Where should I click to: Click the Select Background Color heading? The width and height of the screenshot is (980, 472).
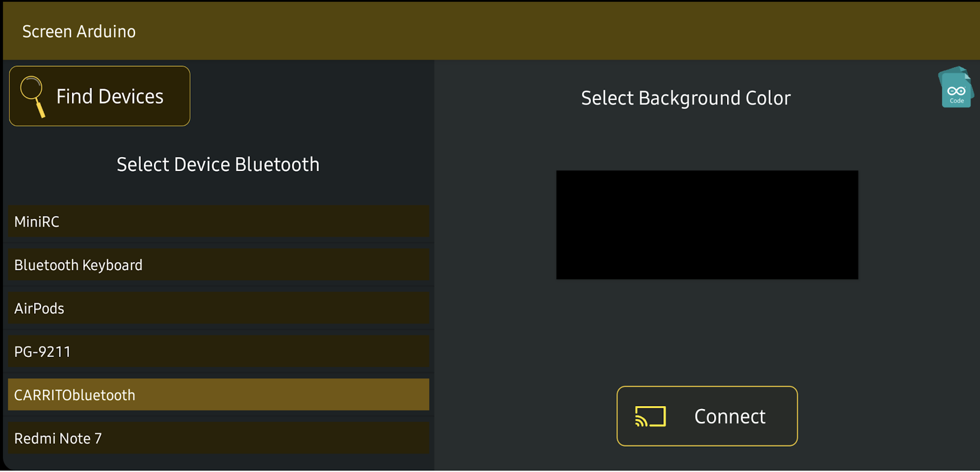685,98
